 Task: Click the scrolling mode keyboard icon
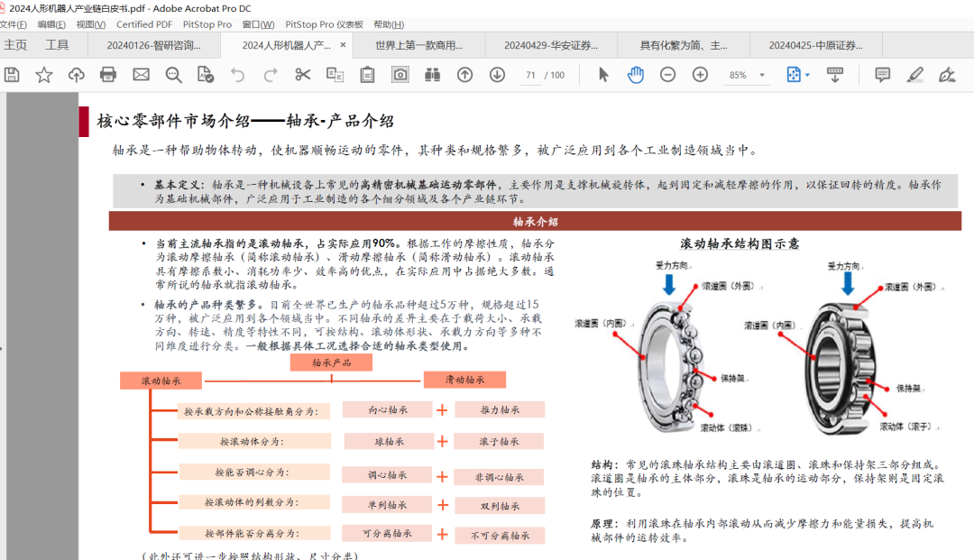coord(835,75)
